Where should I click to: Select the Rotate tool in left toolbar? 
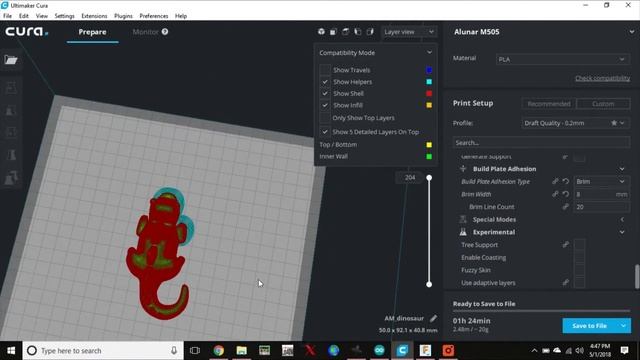[x=11, y=132]
